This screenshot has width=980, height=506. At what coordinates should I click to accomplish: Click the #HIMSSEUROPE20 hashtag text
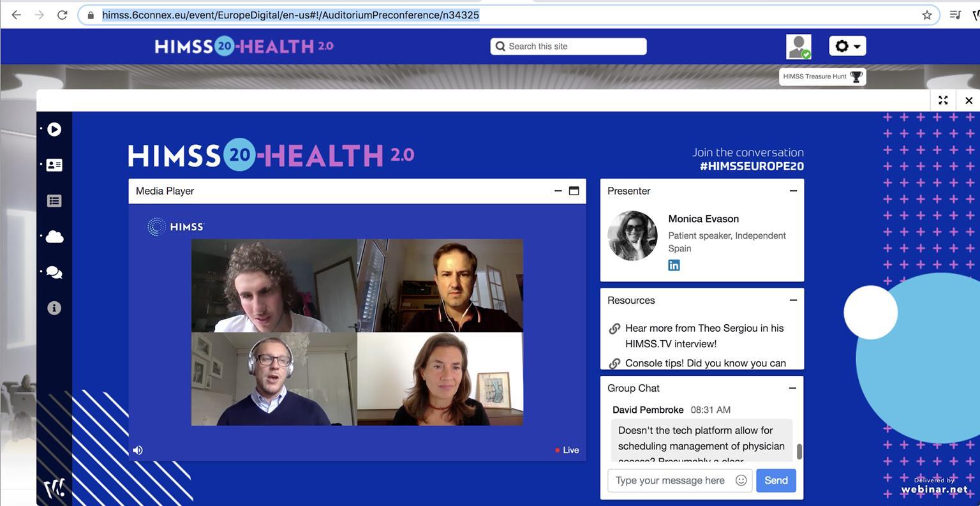click(752, 166)
